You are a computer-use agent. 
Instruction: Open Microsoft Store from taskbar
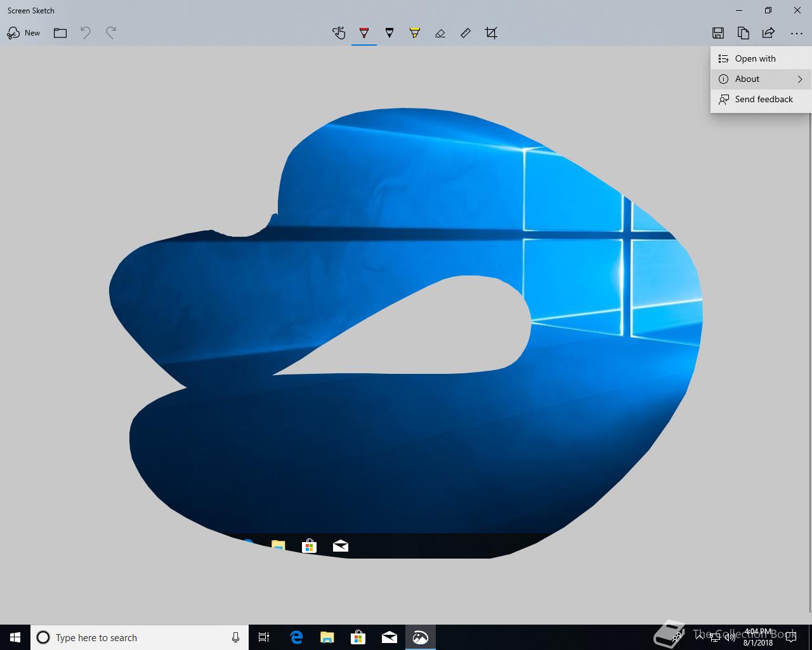click(x=358, y=637)
